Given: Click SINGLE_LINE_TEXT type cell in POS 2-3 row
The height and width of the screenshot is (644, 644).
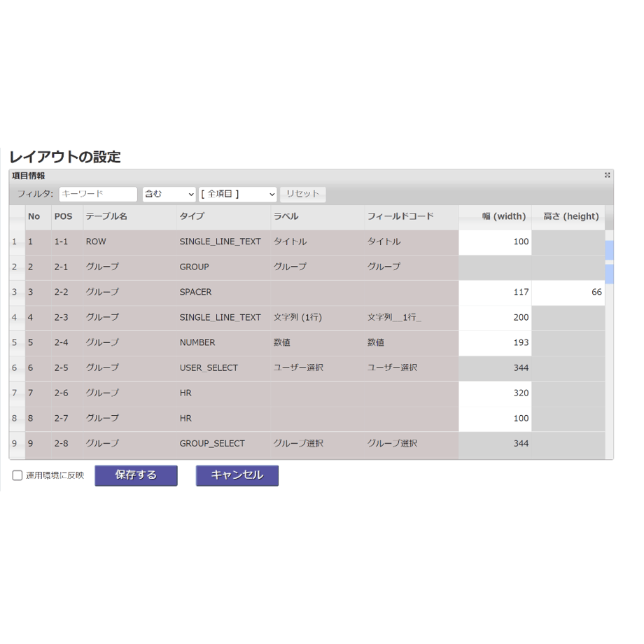Looking at the screenshot, I should click(x=224, y=318).
